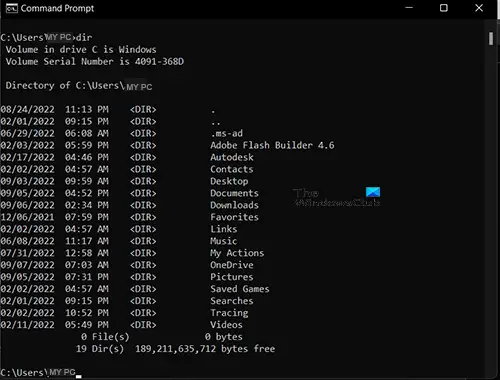Click the Adobe Flash Builder 4.6 entry

pyautogui.click(x=272, y=145)
